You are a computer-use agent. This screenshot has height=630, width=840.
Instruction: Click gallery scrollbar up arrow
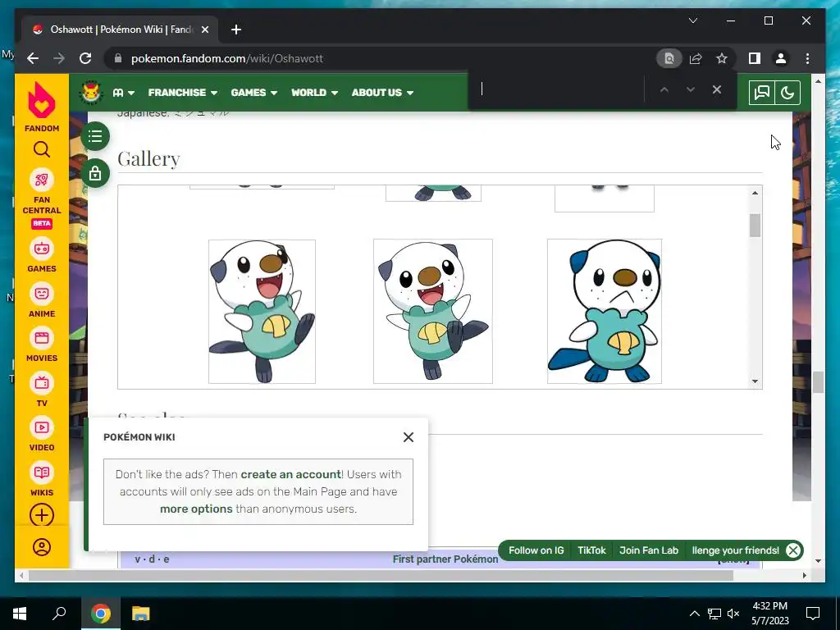tap(755, 193)
